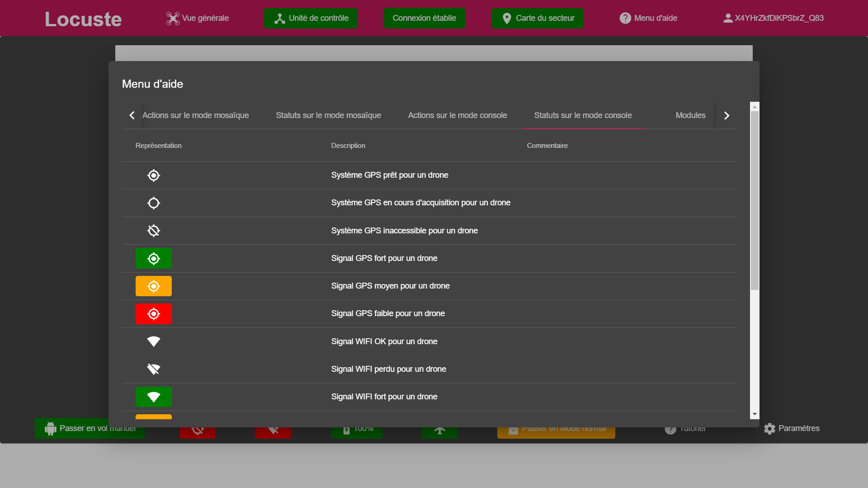This screenshot has height=488, width=868.
Task: Click the user profile icon
Action: pyautogui.click(x=728, y=18)
